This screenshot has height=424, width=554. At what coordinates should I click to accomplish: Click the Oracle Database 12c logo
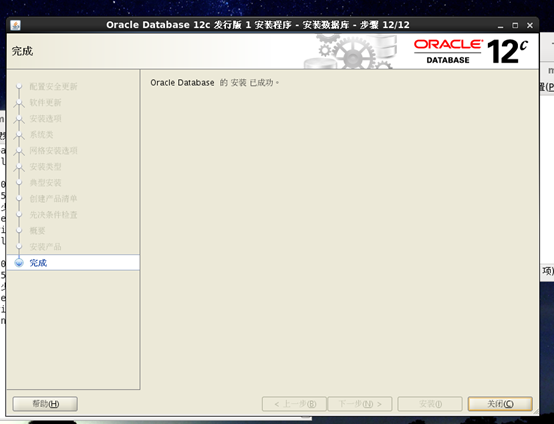point(471,52)
